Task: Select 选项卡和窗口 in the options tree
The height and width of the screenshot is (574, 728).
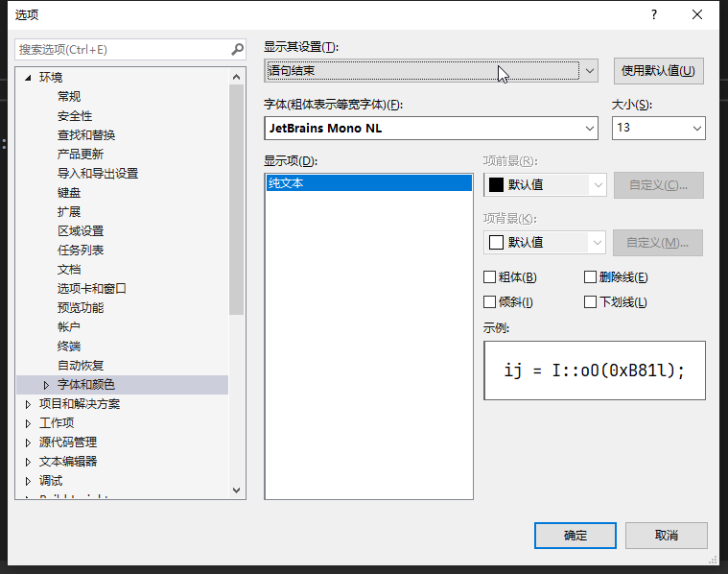Action: point(92,289)
